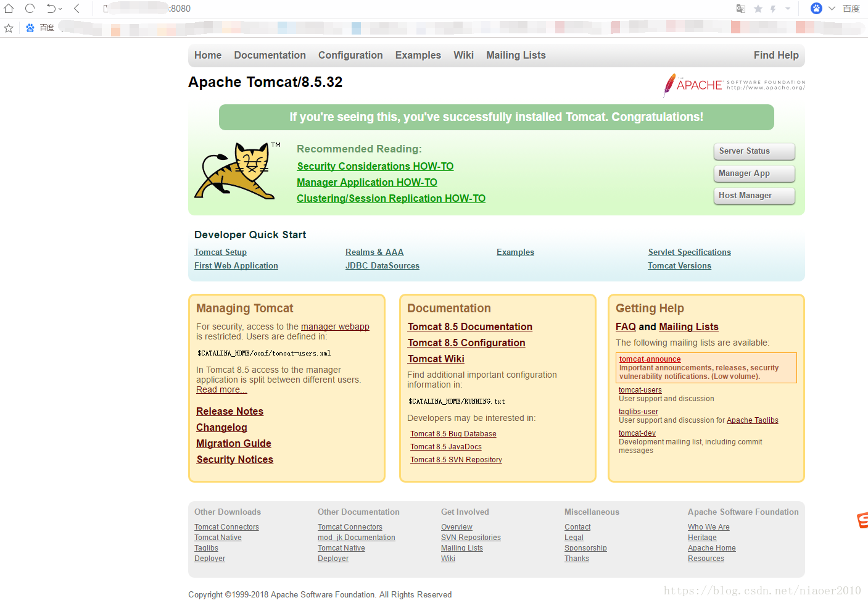The image size is (868, 603).
Task: Open Release Notes link
Action: [229, 411]
